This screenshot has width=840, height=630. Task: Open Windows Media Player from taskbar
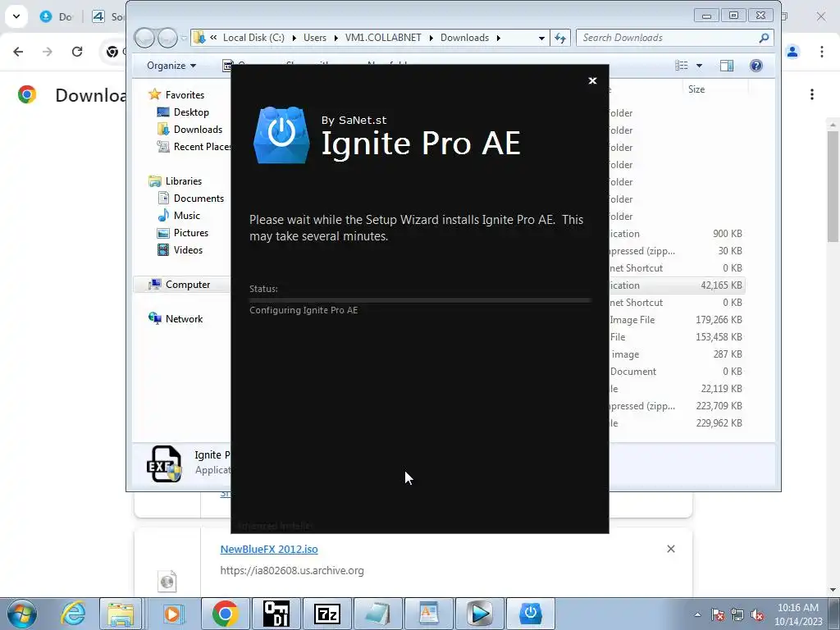point(172,614)
